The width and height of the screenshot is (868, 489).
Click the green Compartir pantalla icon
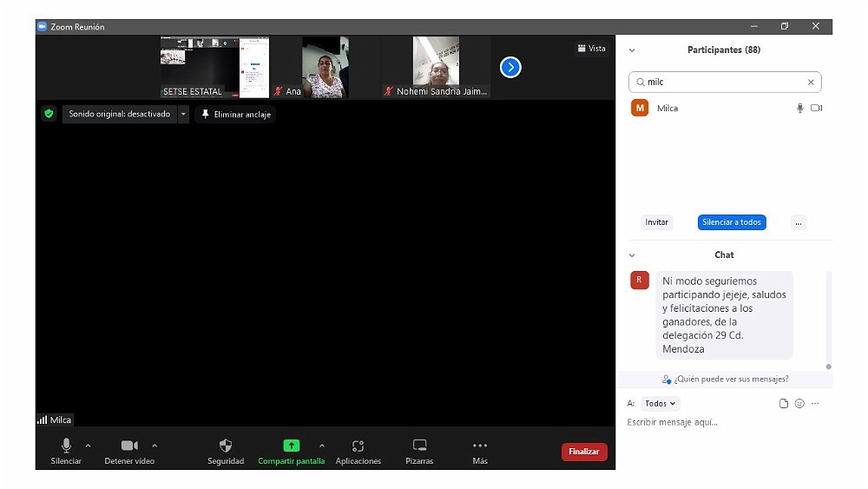coord(292,446)
